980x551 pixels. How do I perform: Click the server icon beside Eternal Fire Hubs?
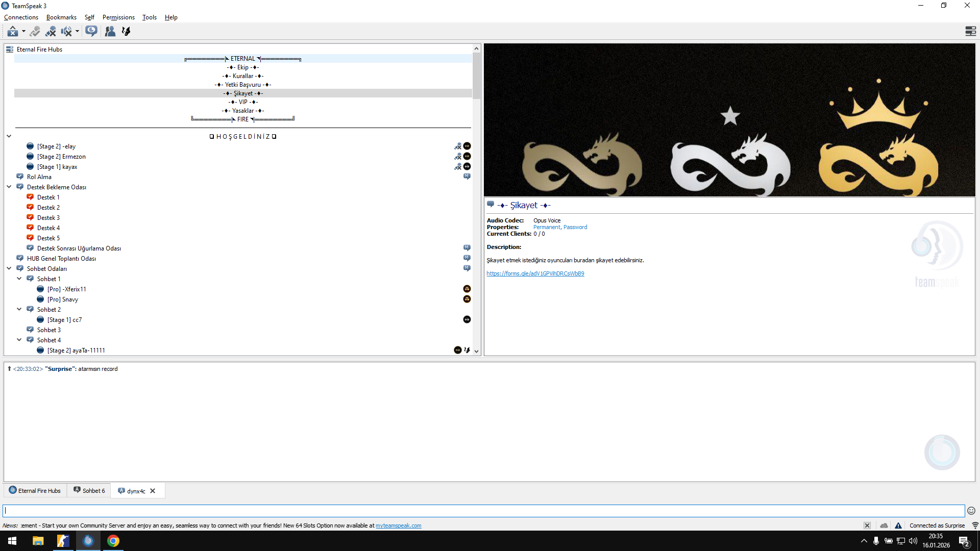coord(10,49)
